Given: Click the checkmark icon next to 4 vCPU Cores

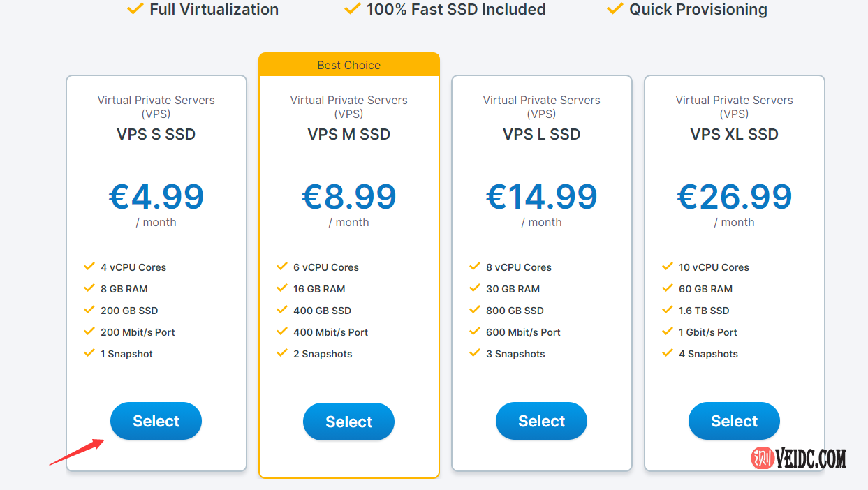Looking at the screenshot, I should 89,267.
